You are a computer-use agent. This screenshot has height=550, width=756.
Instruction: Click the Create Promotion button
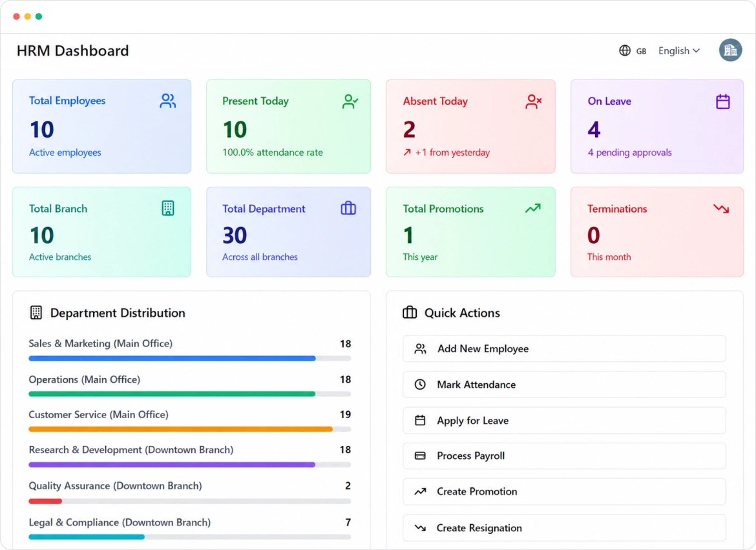[x=564, y=492]
